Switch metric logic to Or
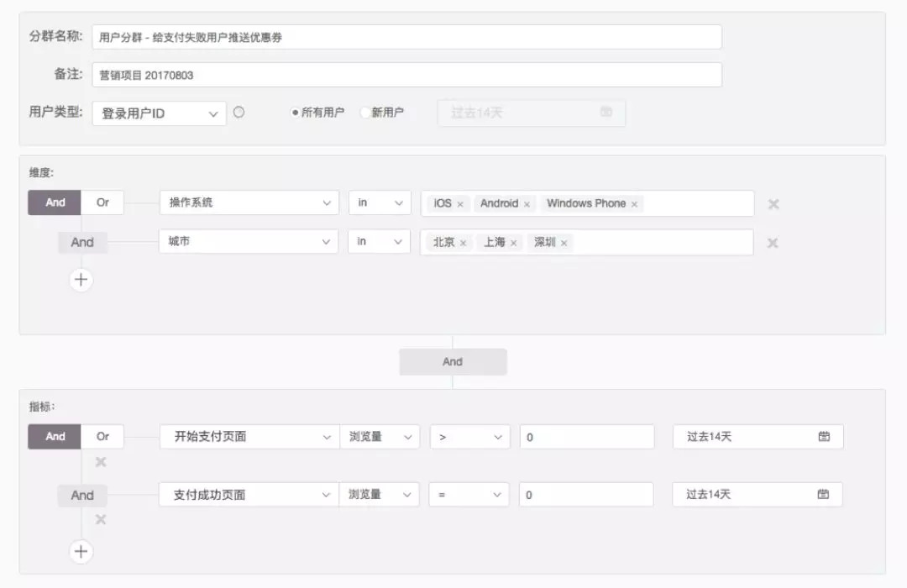 (102, 436)
